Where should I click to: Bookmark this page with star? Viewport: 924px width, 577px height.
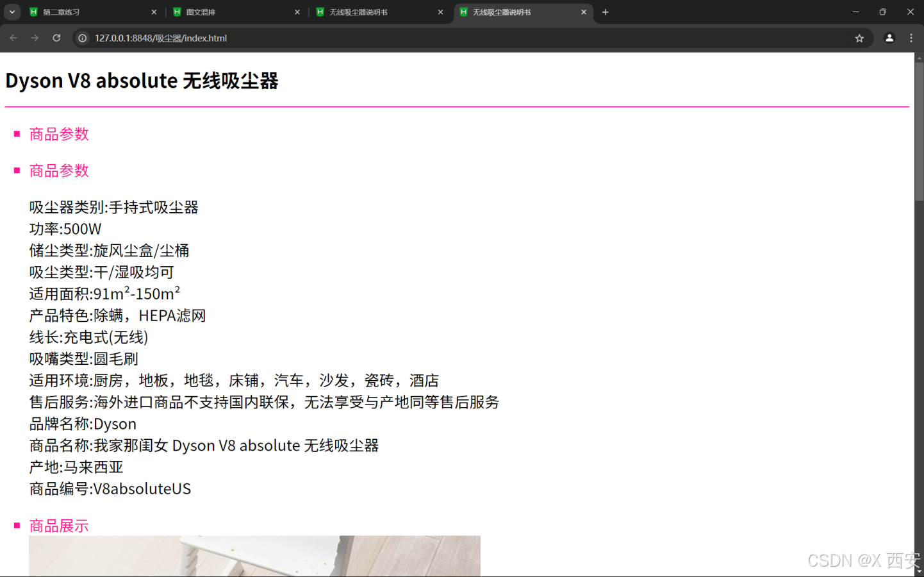pyautogui.click(x=859, y=38)
